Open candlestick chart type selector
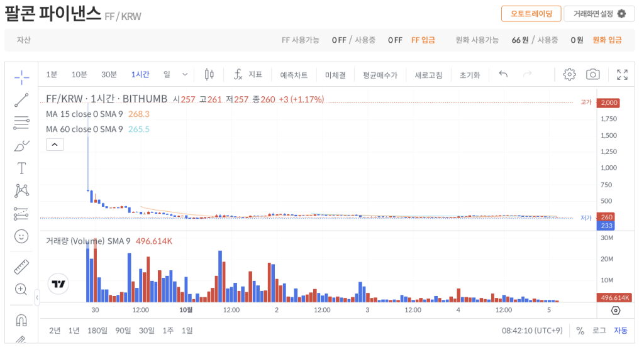 pos(209,75)
